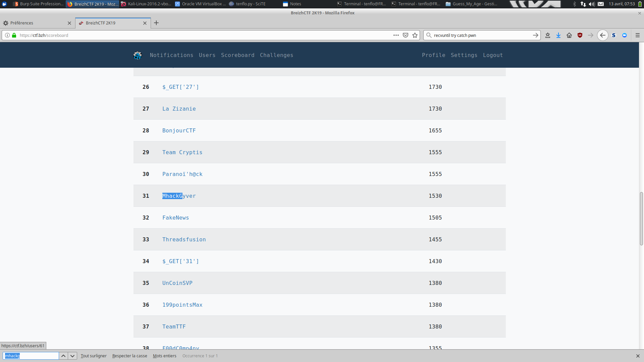The height and width of the screenshot is (362, 644).
Task: Toggle Respecter la casse option
Action: (129, 356)
